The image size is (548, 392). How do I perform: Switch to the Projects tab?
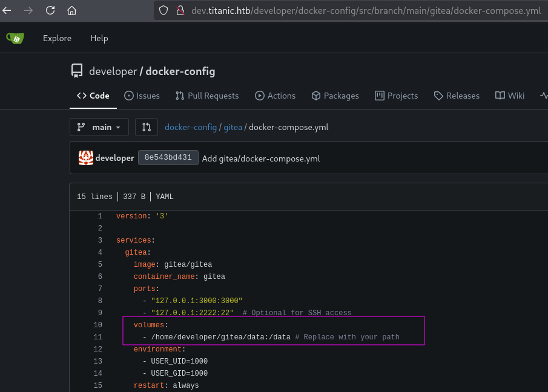[397, 96]
